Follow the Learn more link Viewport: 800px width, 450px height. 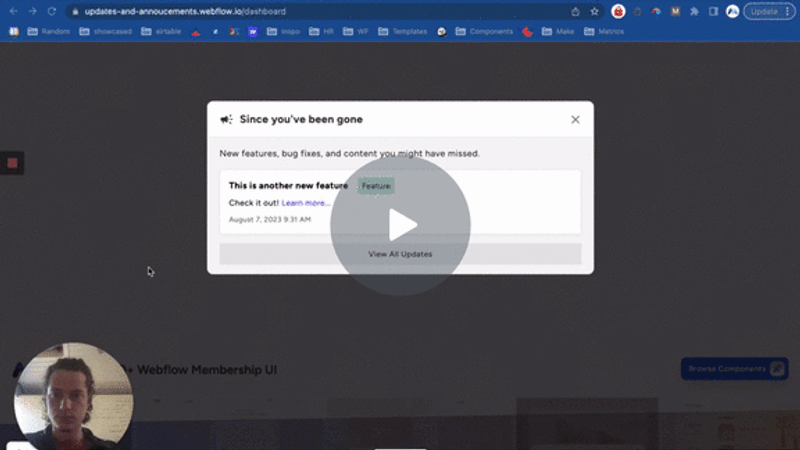click(x=305, y=203)
